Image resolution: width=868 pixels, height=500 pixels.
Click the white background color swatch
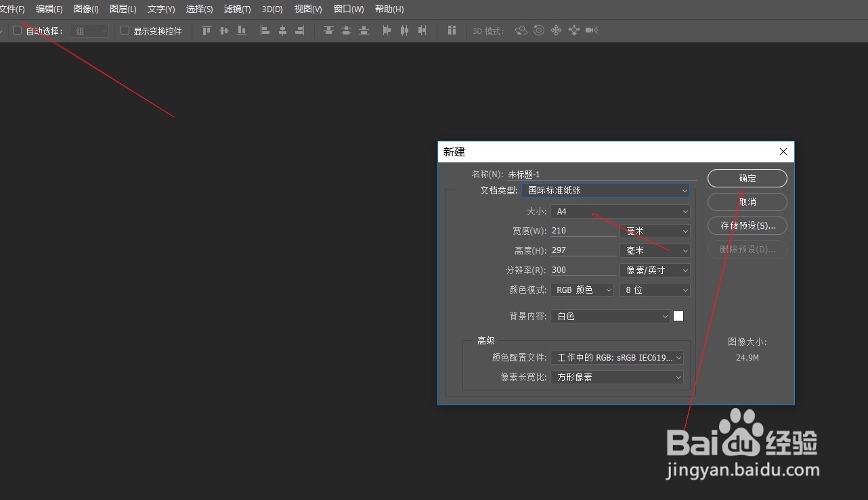pyautogui.click(x=678, y=316)
